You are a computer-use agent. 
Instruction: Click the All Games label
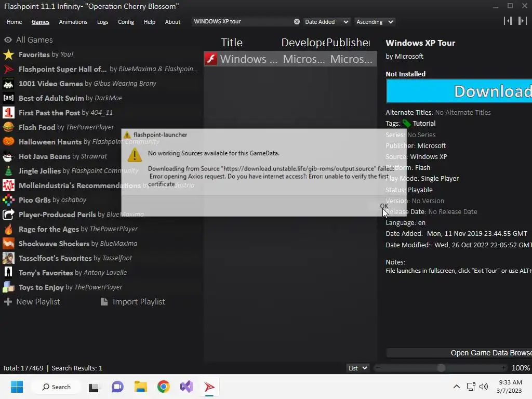coord(35,39)
